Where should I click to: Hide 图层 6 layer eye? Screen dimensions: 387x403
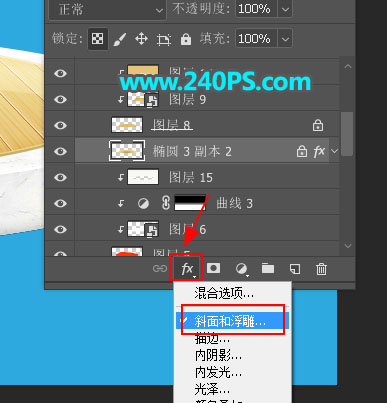(x=60, y=229)
